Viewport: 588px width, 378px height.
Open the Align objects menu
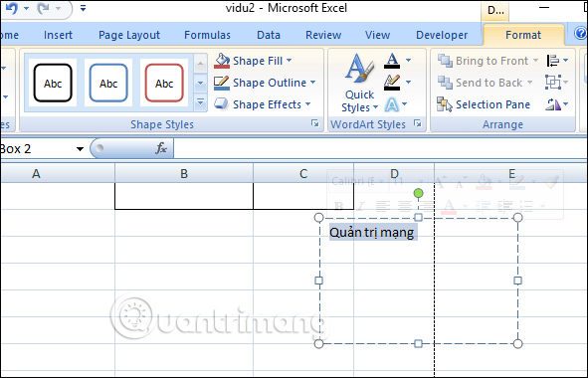[x=557, y=61]
